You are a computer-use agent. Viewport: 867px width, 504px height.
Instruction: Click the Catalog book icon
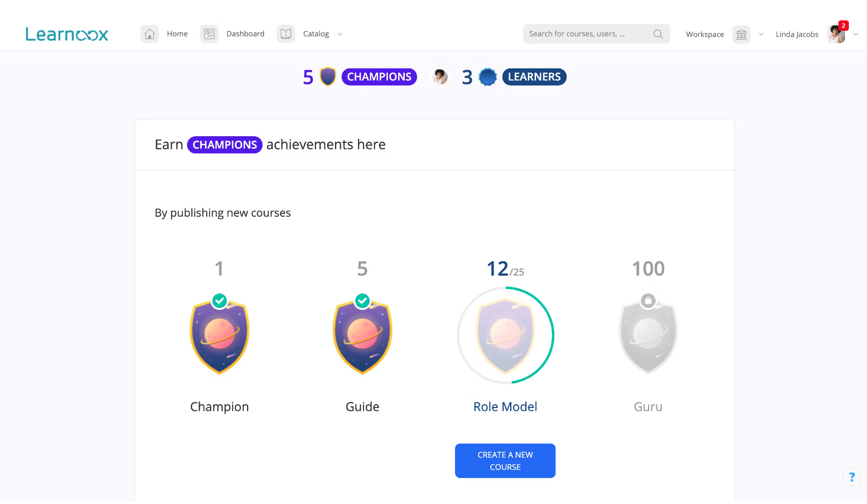[286, 34]
